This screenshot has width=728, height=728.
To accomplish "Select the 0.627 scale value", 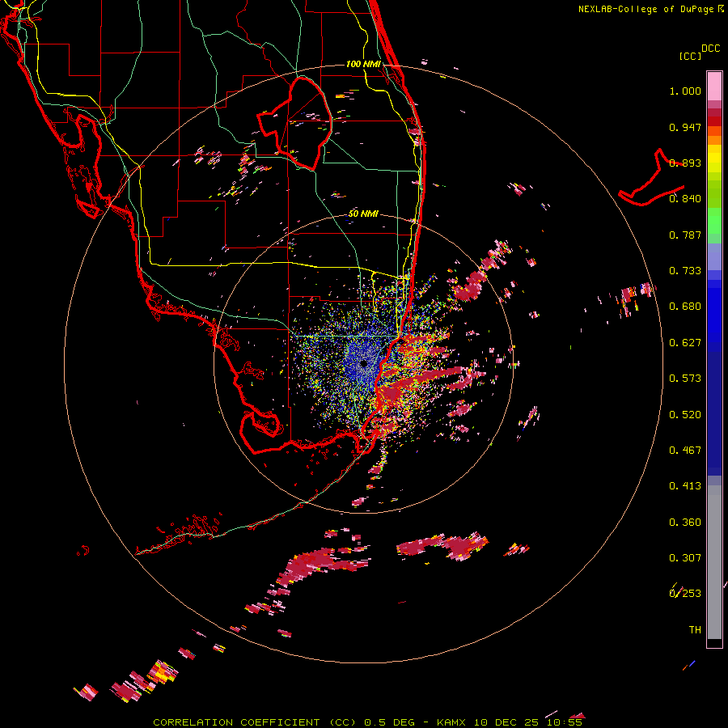I will tap(685, 343).
